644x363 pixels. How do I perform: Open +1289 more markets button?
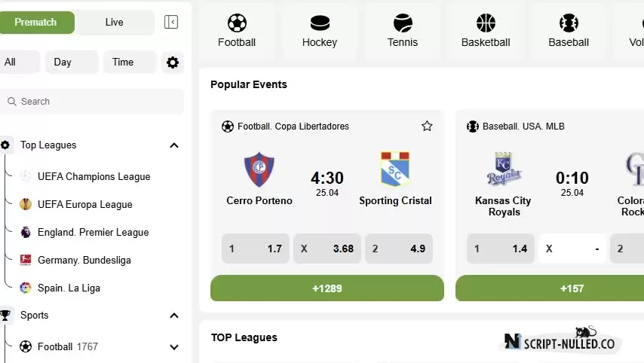point(327,288)
